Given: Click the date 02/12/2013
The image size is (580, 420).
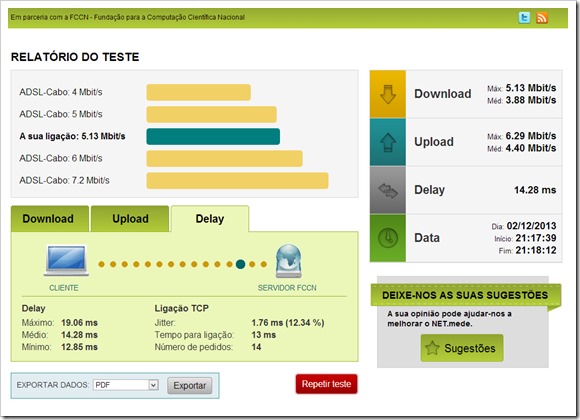Looking at the screenshot, I should coord(532,226).
